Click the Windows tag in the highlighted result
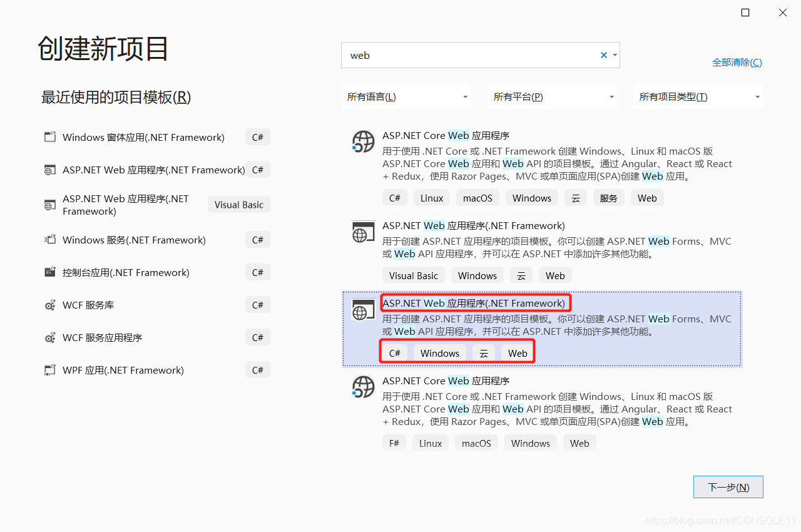Image resolution: width=801 pixels, height=532 pixels. coord(440,353)
